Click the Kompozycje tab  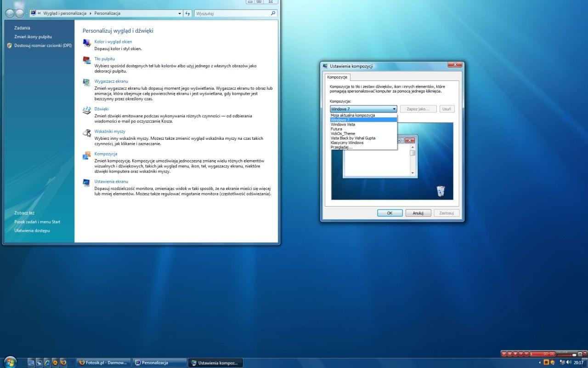[x=338, y=77]
